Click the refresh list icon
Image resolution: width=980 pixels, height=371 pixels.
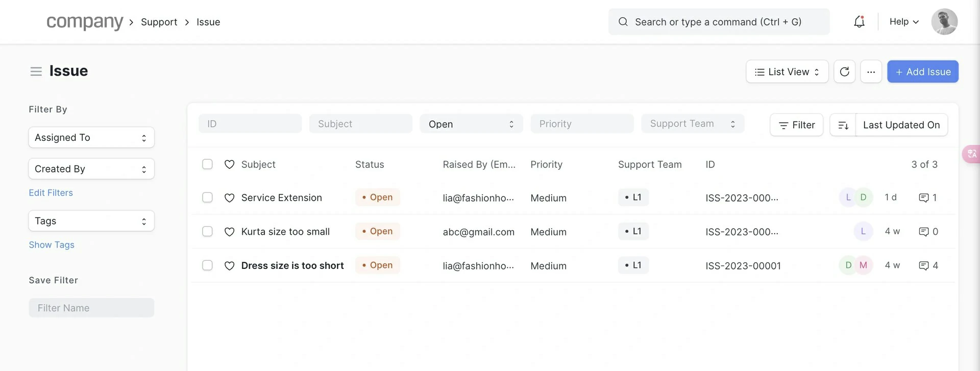tap(844, 72)
